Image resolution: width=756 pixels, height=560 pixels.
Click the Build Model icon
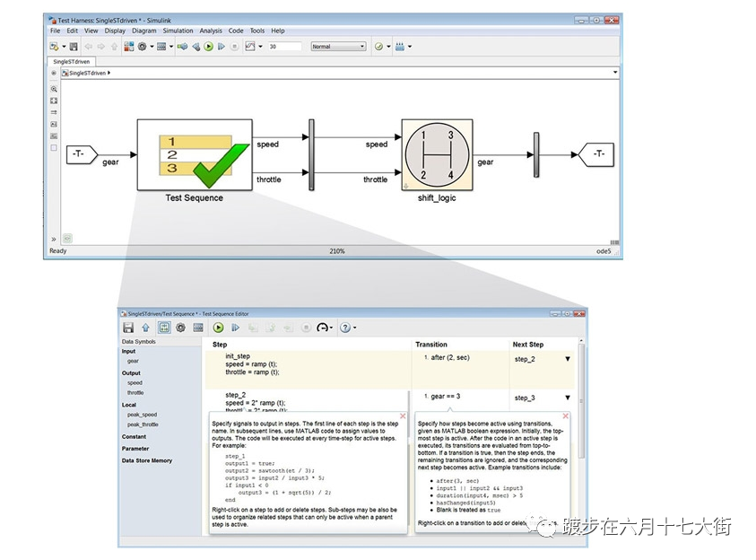[400, 47]
